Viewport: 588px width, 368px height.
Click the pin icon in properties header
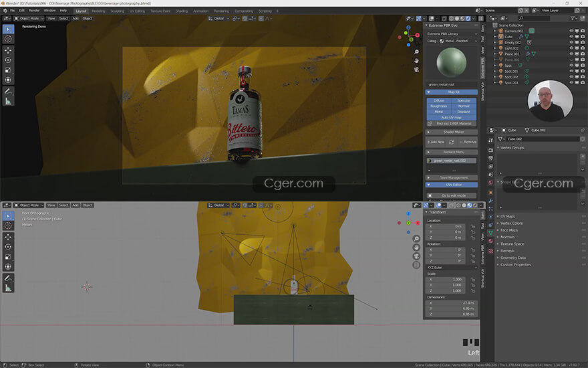point(583,130)
